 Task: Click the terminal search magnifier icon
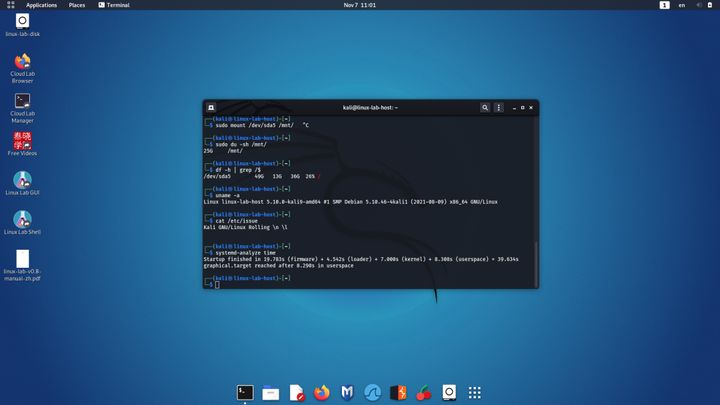(485, 107)
